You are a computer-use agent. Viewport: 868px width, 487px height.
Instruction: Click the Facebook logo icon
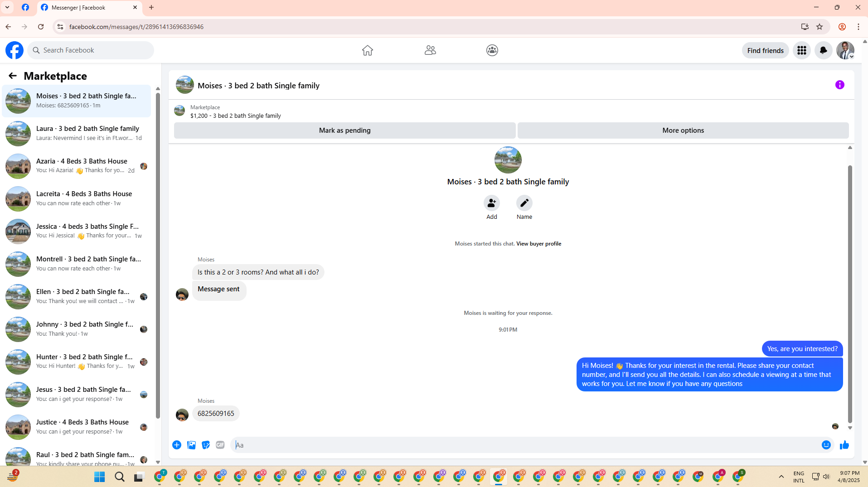click(x=15, y=50)
